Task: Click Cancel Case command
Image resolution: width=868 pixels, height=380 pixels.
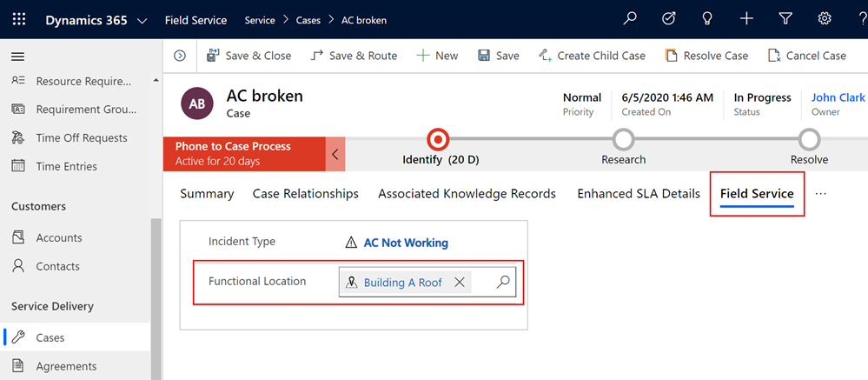Action: click(806, 56)
